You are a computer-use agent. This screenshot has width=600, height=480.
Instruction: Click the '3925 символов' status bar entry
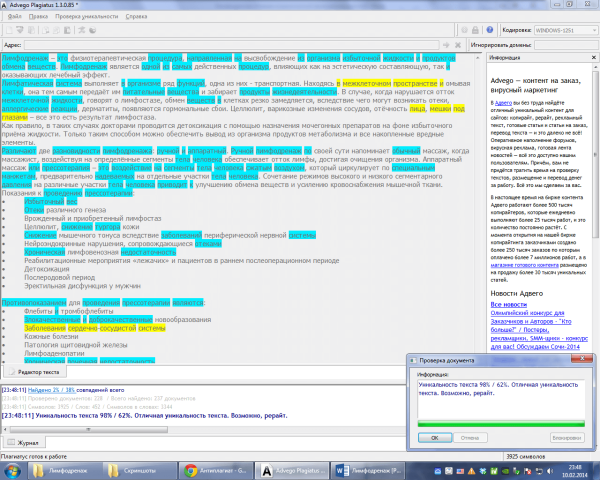click(525, 456)
